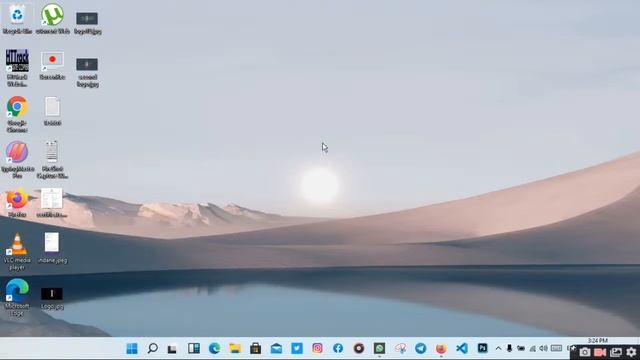Select the Firefox desktop shortcut
This screenshot has width=640, height=360.
pyautogui.click(x=17, y=202)
